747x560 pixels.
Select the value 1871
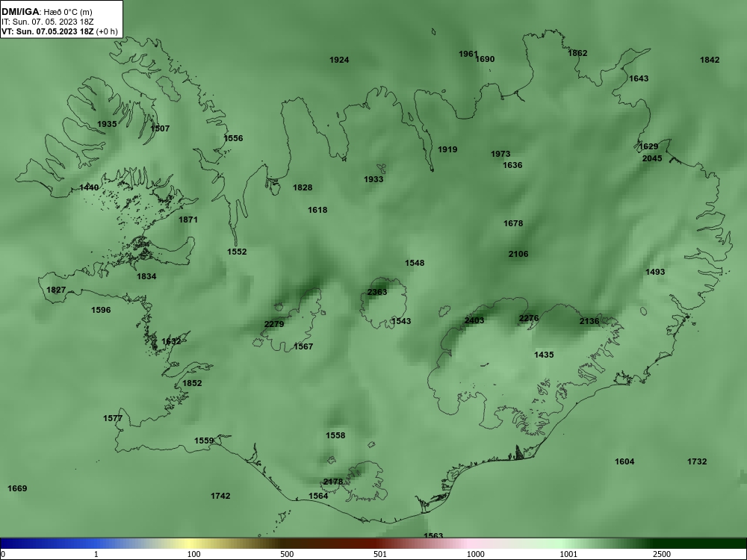(188, 220)
